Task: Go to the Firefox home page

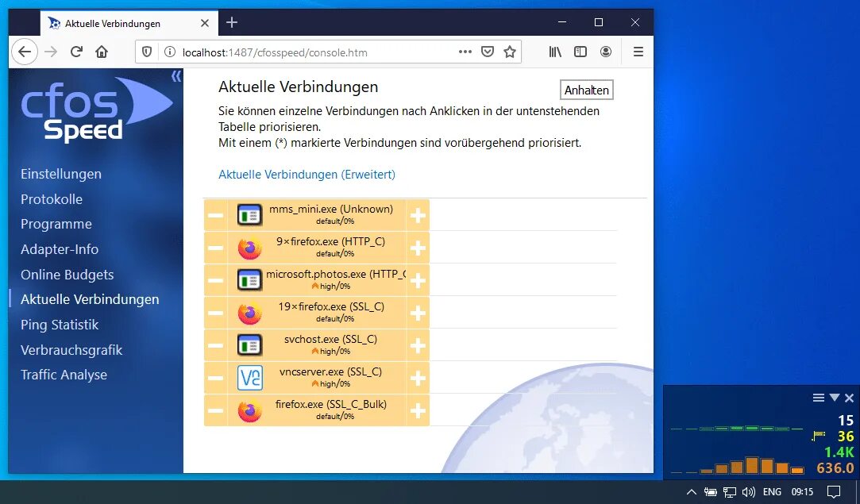Action: pos(102,52)
